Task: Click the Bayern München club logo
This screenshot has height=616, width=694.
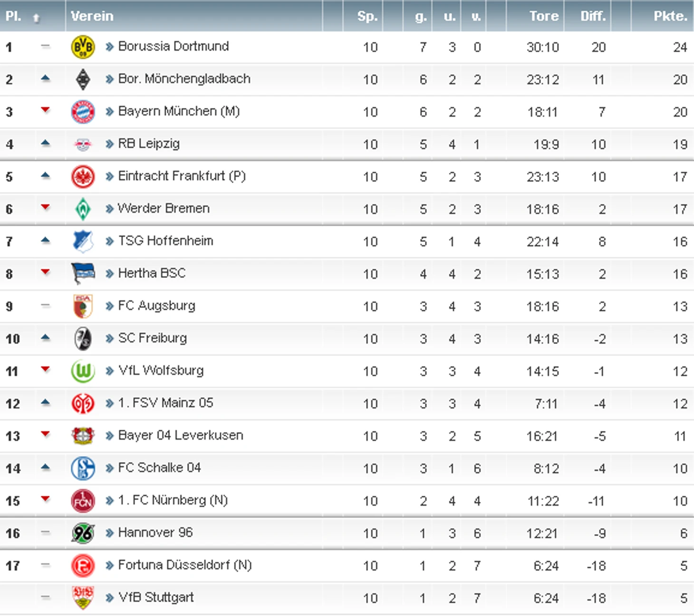Action: [x=83, y=112]
